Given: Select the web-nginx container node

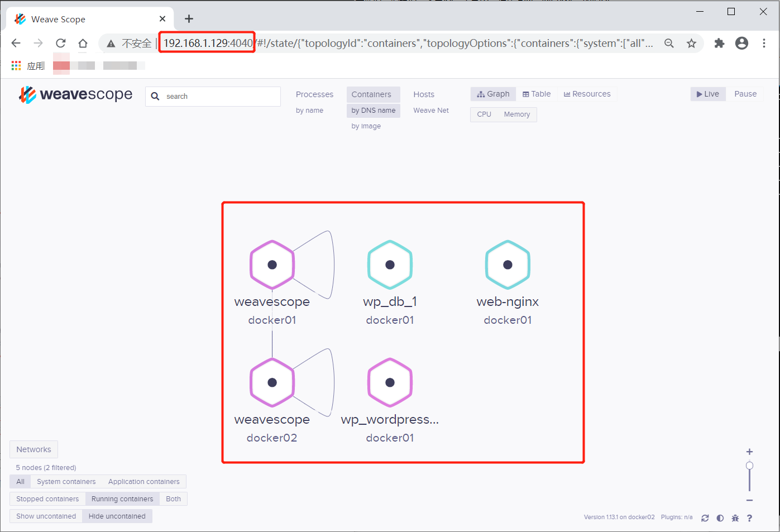Looking at the screenshot, I should 508,265.
